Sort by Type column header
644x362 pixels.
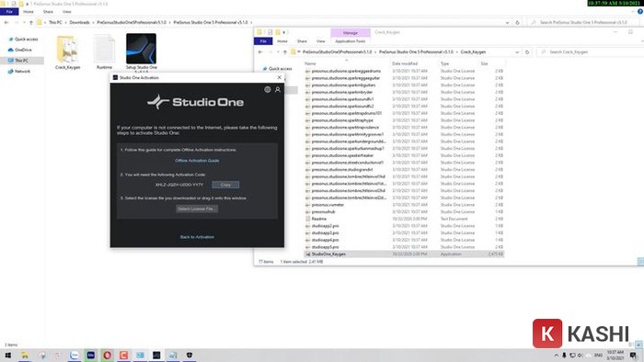[444, 63]
